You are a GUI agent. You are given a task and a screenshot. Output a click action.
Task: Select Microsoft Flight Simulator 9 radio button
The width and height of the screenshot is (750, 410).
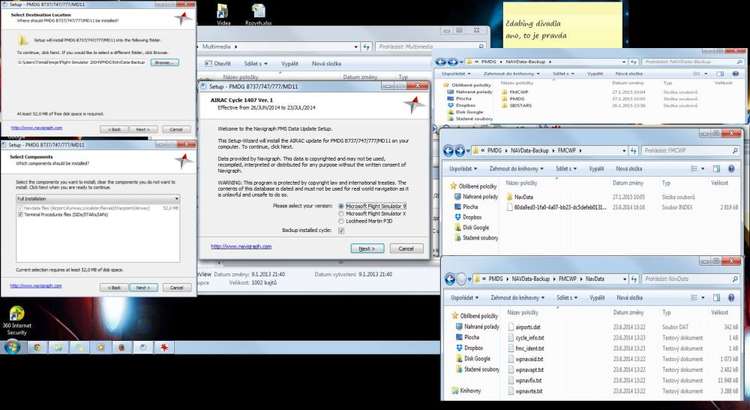coord(341,206)
